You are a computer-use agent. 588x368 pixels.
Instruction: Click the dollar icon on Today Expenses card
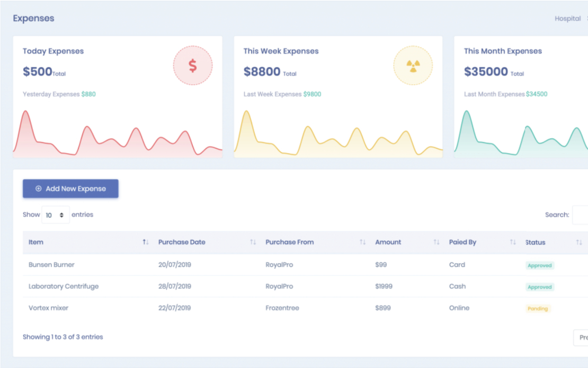coord(193,65)
